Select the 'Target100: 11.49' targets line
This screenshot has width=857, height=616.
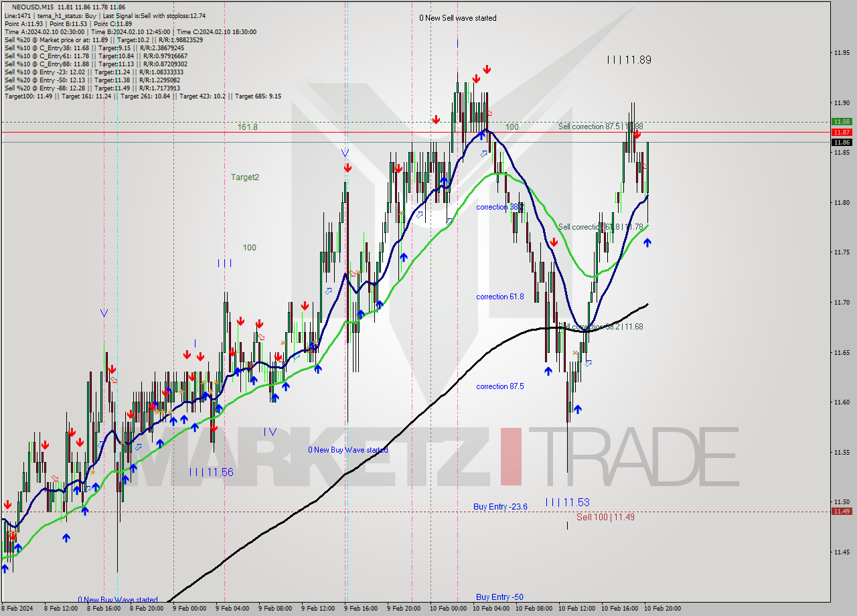coord(143,96)
